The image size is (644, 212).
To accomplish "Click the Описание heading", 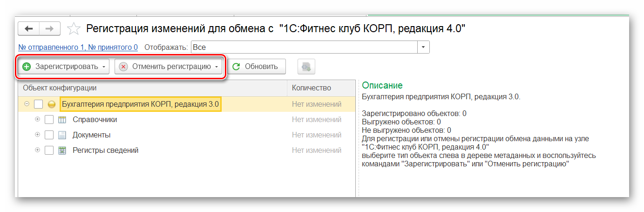I will (x=382, y=86).
